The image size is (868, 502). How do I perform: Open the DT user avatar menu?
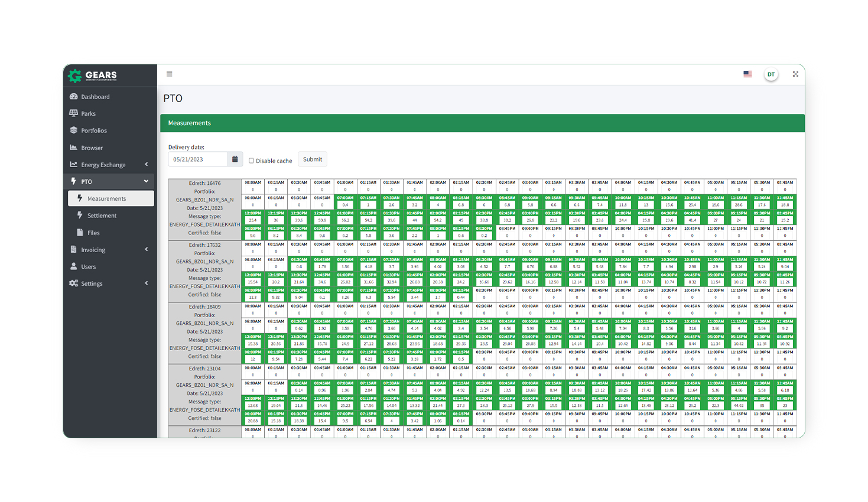tap(771, 74)
